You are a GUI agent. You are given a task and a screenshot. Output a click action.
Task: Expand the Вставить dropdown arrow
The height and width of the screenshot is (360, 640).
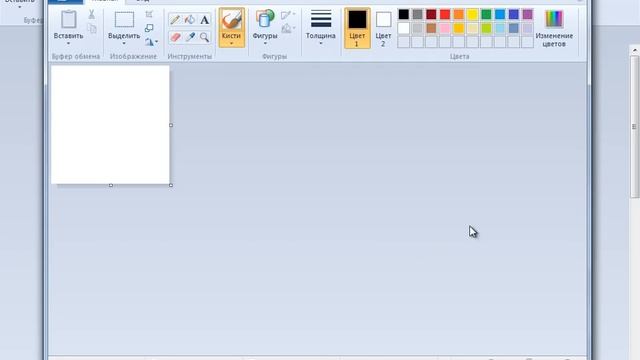(68, 44)
